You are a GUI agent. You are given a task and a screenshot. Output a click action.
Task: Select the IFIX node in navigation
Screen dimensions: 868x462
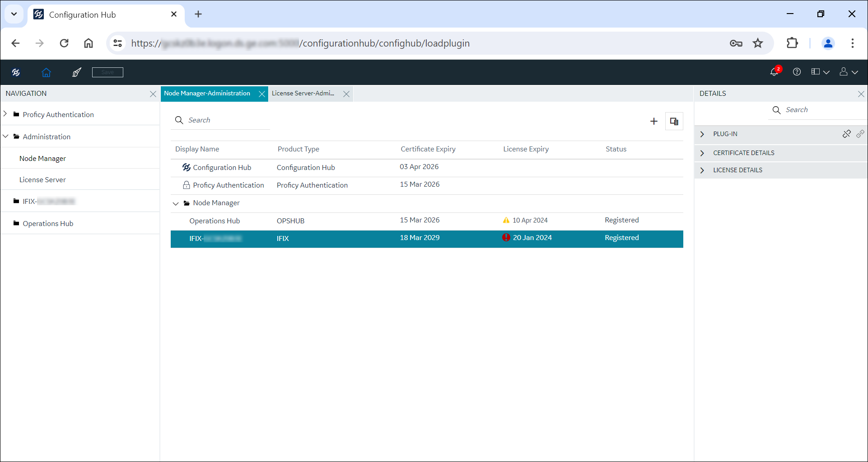point(49,201)
